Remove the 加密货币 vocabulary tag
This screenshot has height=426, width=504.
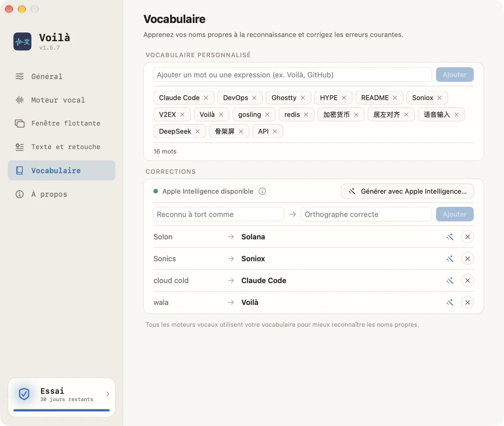point(356,115)
